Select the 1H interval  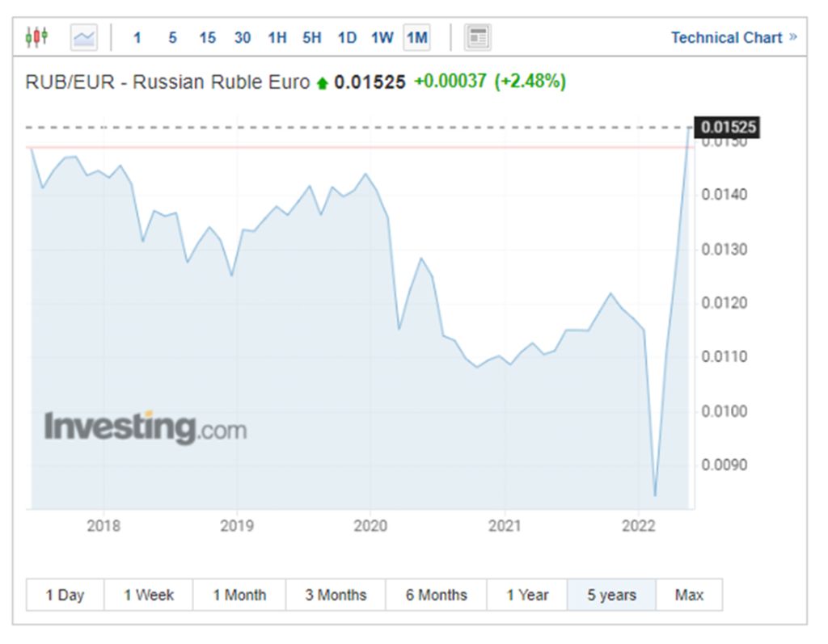(x=277, y=38)
